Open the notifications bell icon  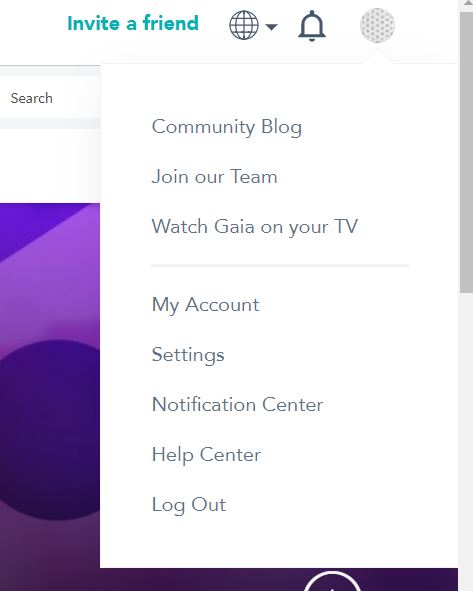(312, 26)
